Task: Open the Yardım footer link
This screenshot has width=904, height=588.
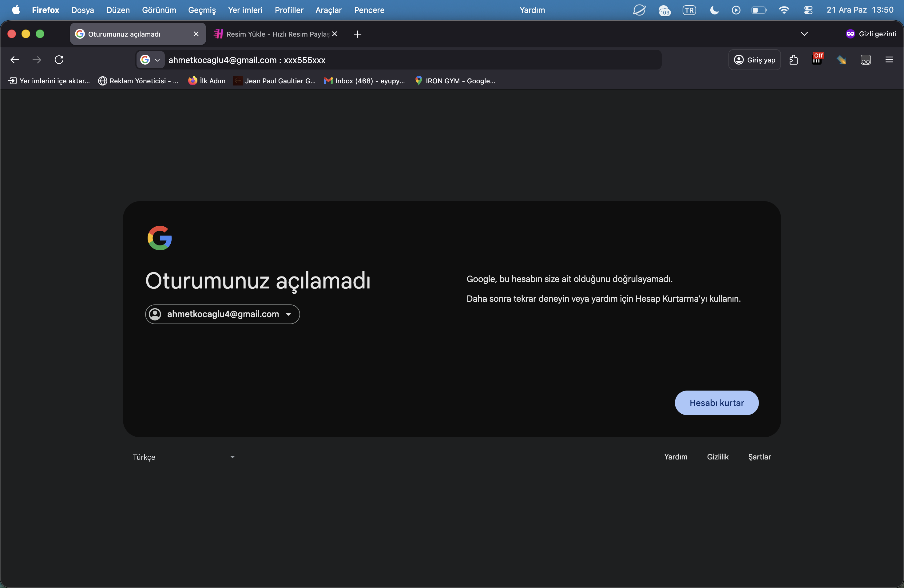Action: coord(676,457)
